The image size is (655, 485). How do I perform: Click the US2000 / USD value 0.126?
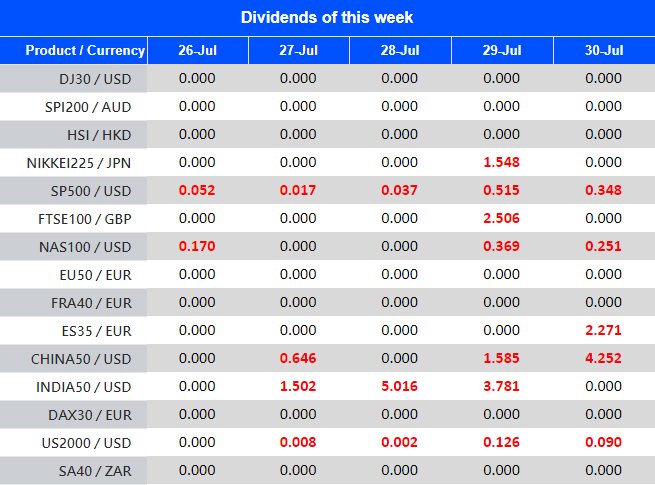[501, 442]
